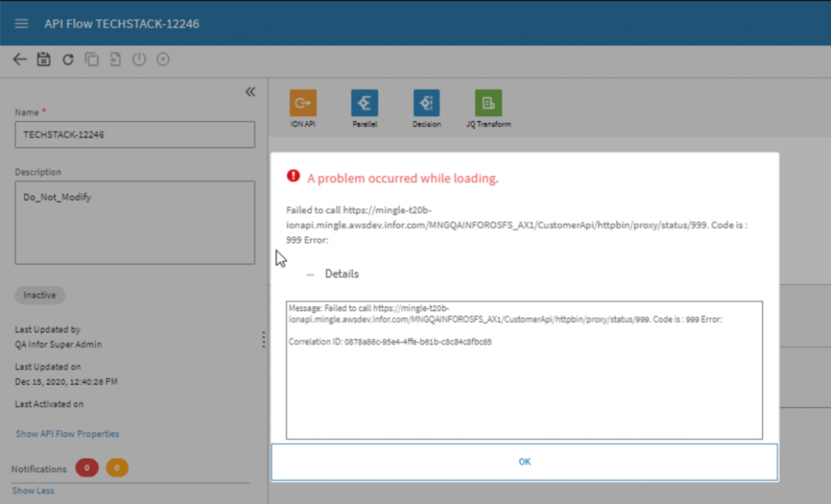This screenshot has width=831, height=504.
Task: Select the Decision node icon
Action: tap(426, 103)
